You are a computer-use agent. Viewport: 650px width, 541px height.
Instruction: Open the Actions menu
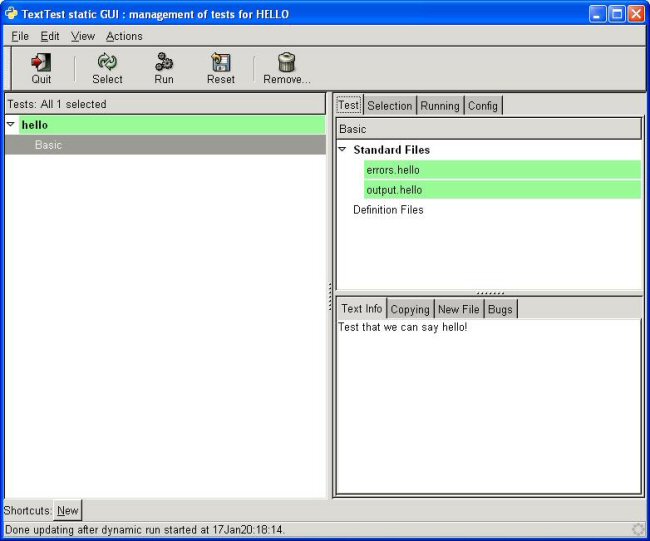tap(124, 36)
